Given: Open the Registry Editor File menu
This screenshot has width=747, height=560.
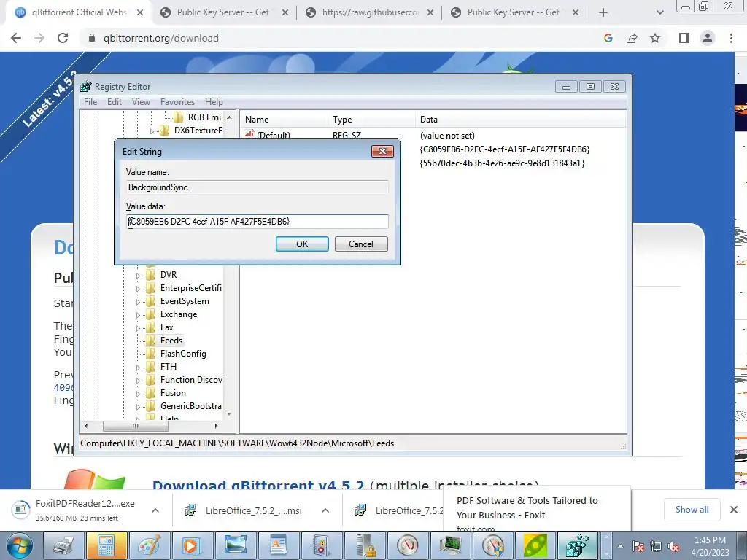Looking at the screenshot, I should [90, 102].
